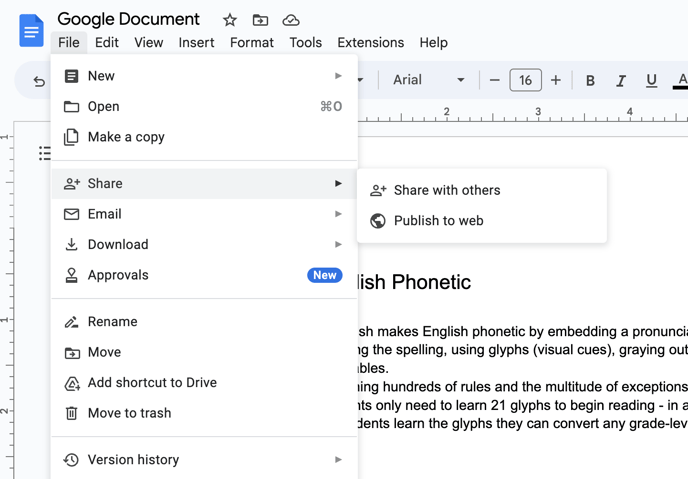Open the Help menu
Screen dimensions: 688x479
point(434,43)
